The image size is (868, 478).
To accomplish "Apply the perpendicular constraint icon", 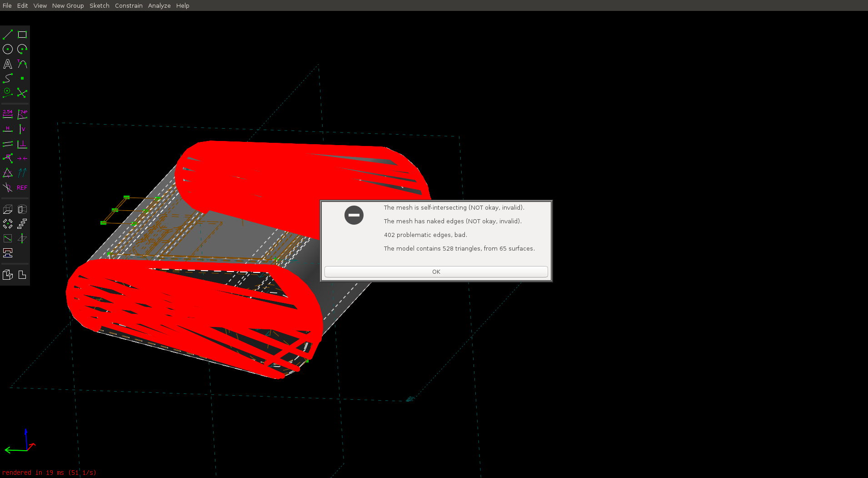I will [22, 144].
